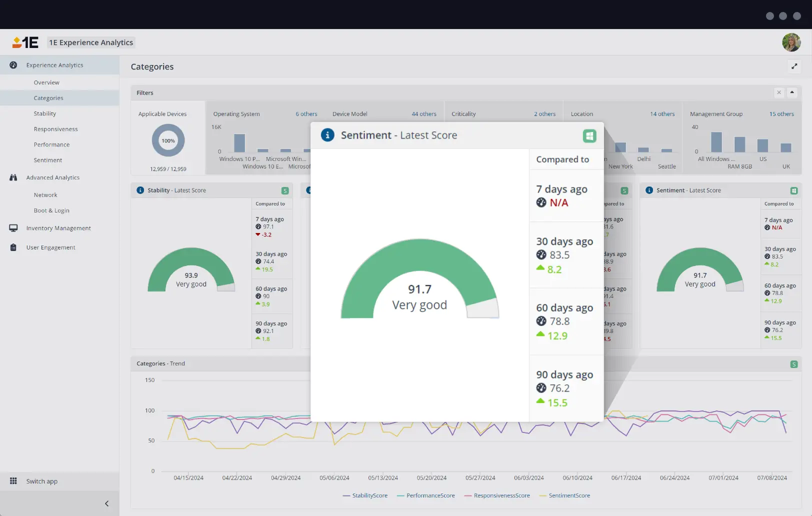
Task: Open the Stability page link
Action: tap(45, 113)
